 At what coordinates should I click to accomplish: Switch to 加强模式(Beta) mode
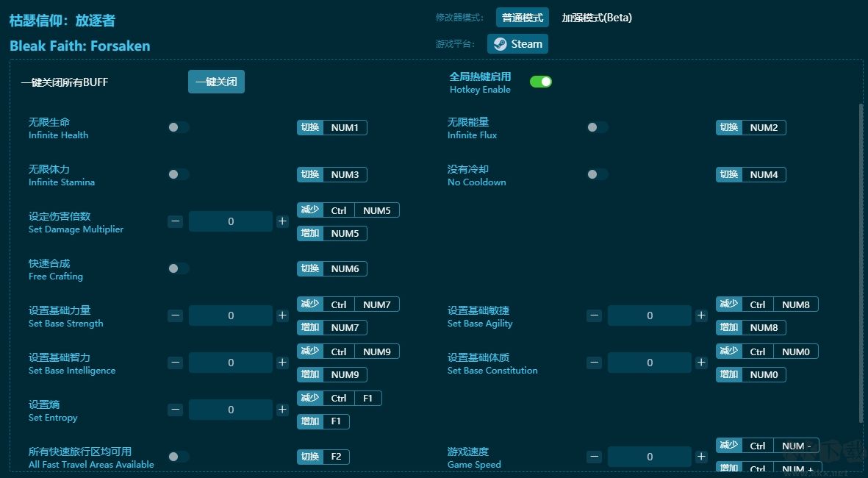pos(597,18)
